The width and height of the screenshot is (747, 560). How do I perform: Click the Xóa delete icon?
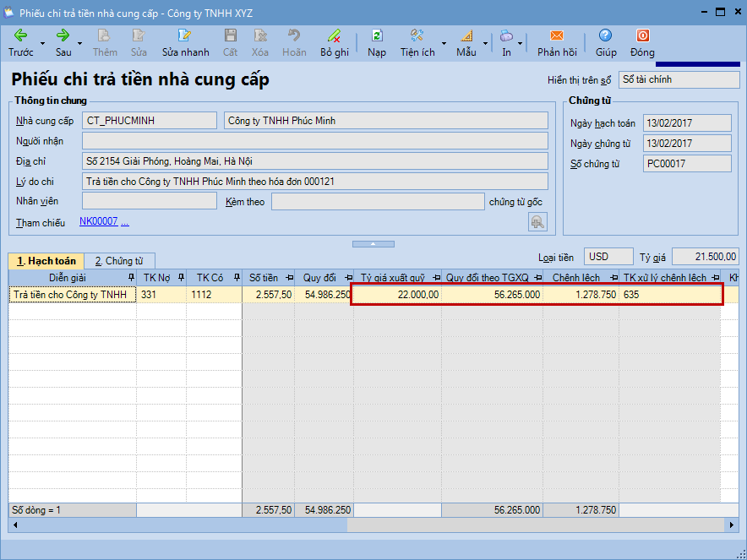click(x=260, y=43)
